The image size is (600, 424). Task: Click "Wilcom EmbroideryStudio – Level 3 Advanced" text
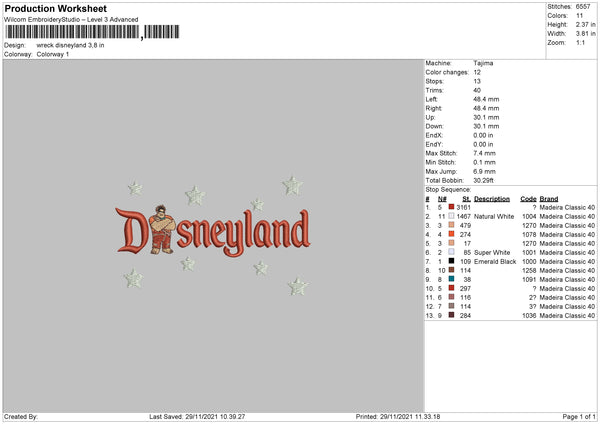(x=71, y=20)
